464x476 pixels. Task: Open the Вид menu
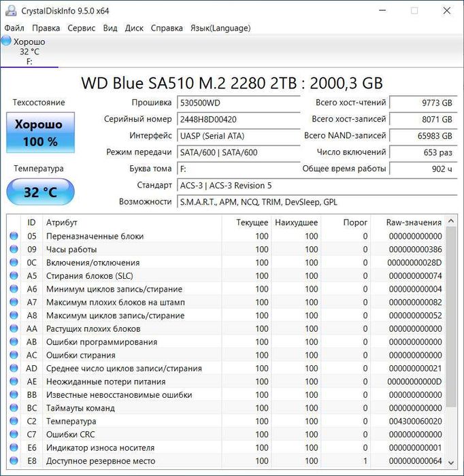110,29
